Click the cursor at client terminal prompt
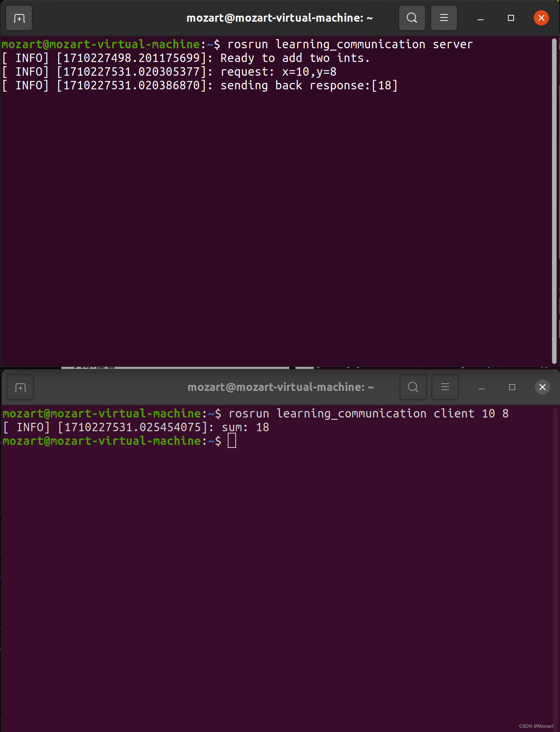Viewport: 560px width, 732px height. click(232, 441)
